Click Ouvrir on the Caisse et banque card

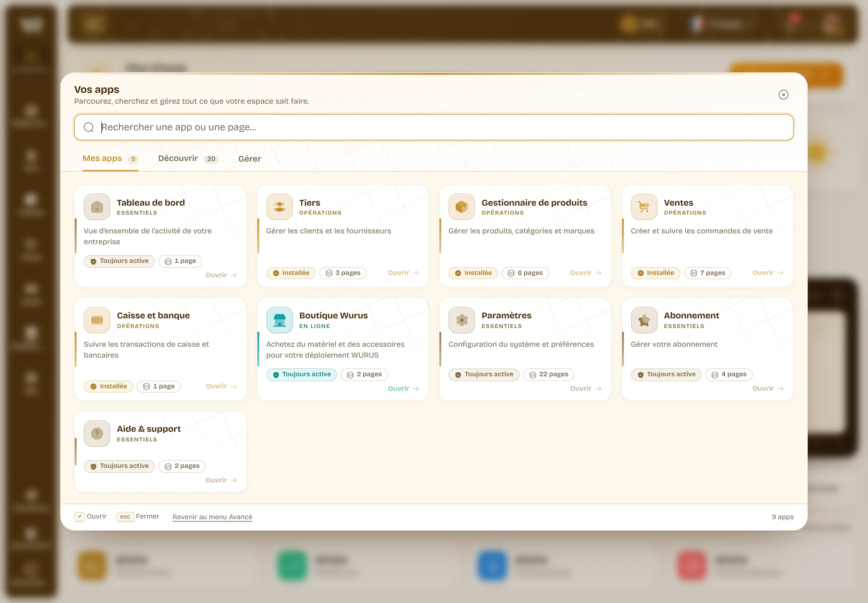221,386
